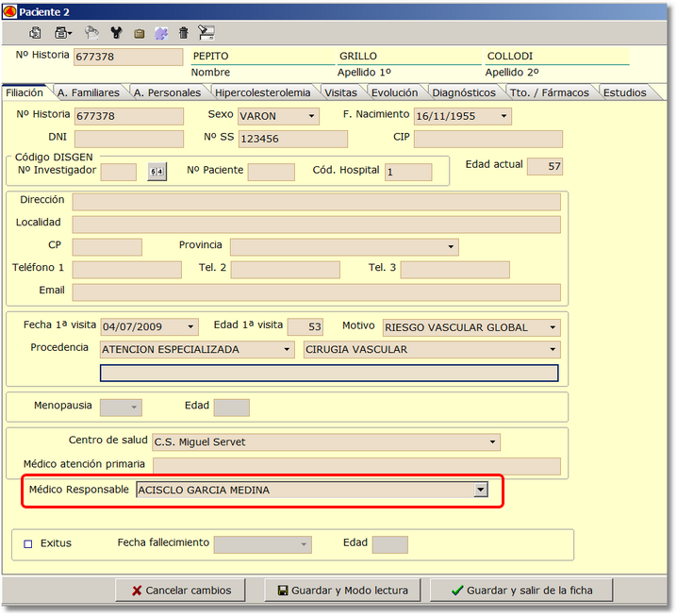Click the Email input field
Viewport: 677px width, 616px height.
[x=317, y=292]
